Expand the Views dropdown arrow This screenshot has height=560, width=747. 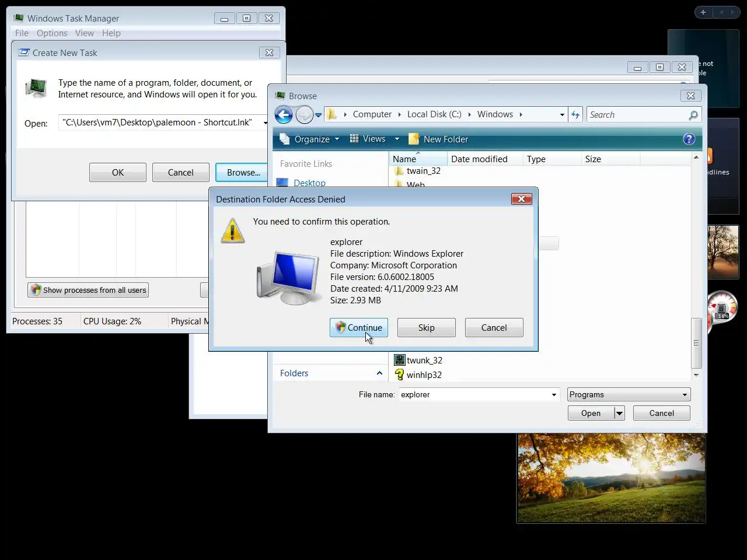coord(397,139)
